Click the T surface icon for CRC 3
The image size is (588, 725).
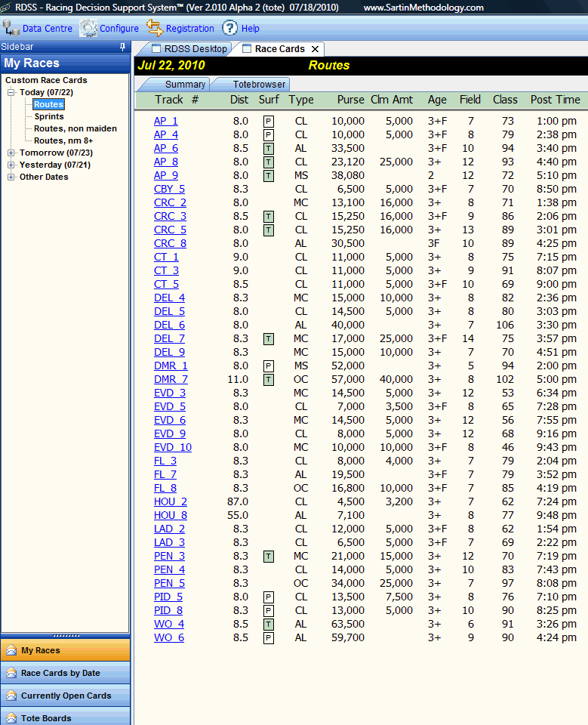pos(269,217)
